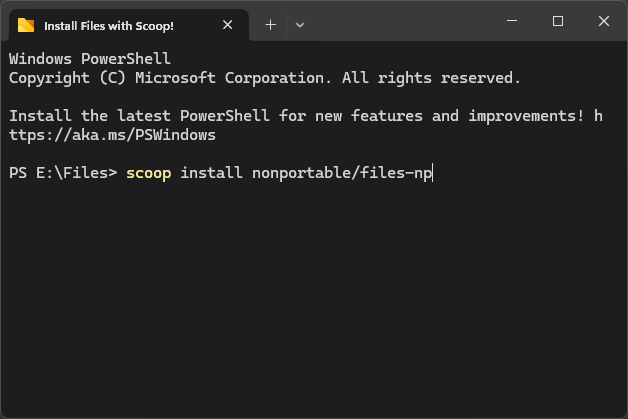Select the "Install Files with Scoop!" tab title
Image resolution: width=628 pixels, height=419 pixels.
point(109,25)
